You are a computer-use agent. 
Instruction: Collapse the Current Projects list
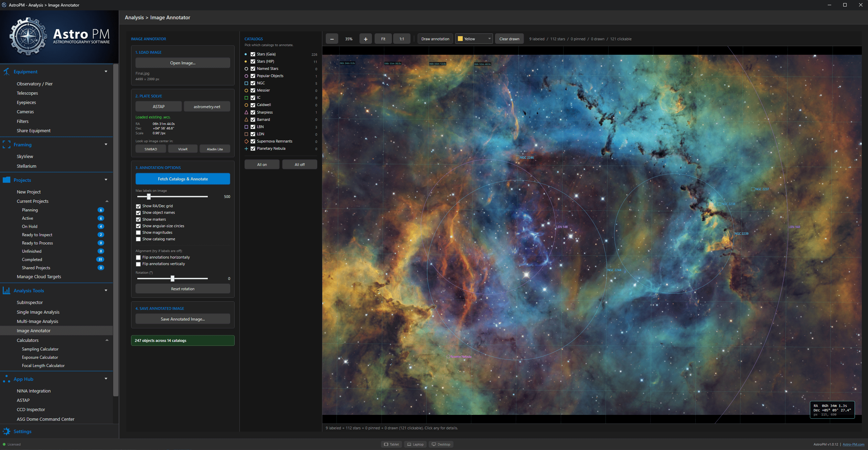(107, 201)
